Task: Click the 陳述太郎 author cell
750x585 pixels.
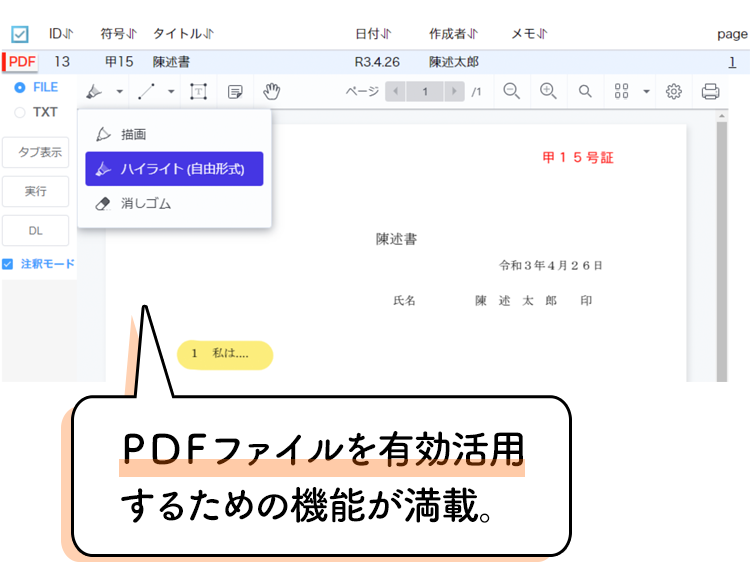Action: [453, 62]
